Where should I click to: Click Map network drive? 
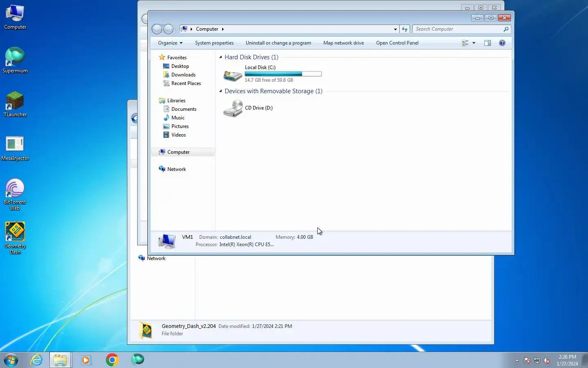tap(343, 43)
